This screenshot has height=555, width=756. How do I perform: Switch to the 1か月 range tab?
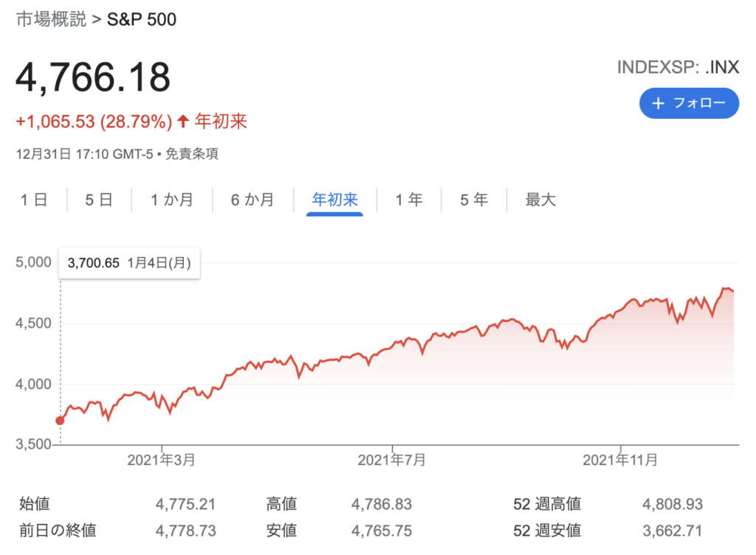(171, 199)
